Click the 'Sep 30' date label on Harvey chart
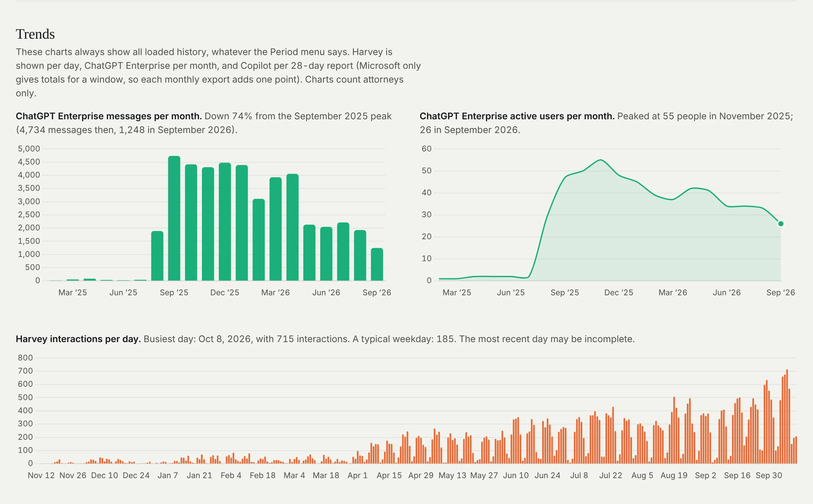Viewport: 813px width, 504px height. tap(769, 476)
